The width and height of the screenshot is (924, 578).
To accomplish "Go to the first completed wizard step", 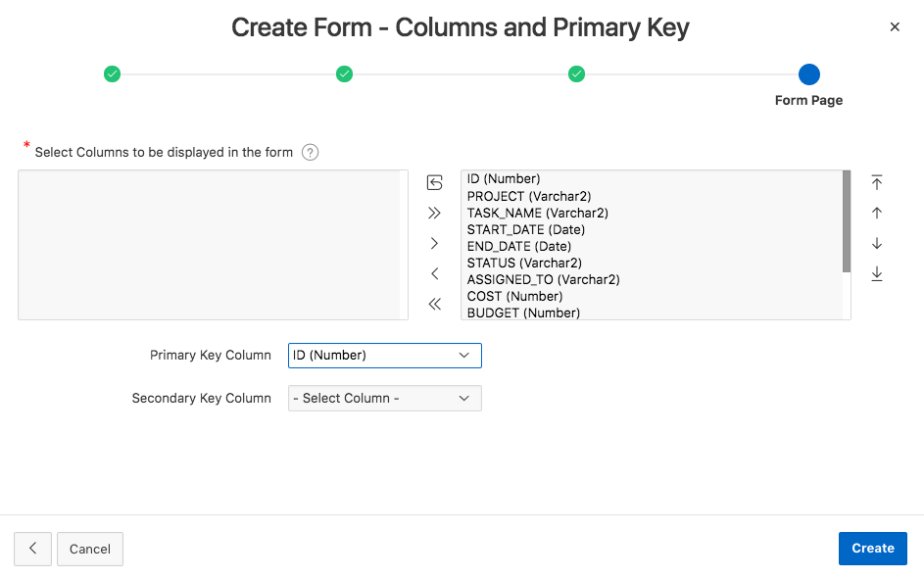I will pos(113,74).
